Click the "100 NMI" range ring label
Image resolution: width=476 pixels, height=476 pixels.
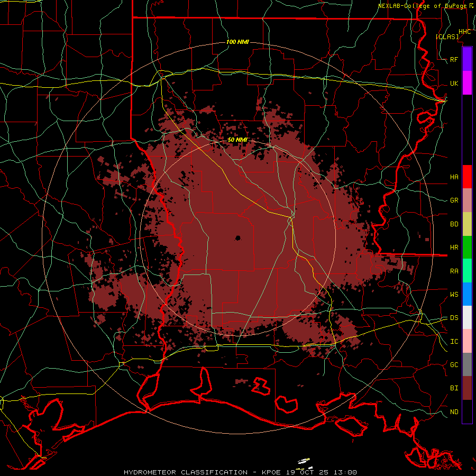237,42
